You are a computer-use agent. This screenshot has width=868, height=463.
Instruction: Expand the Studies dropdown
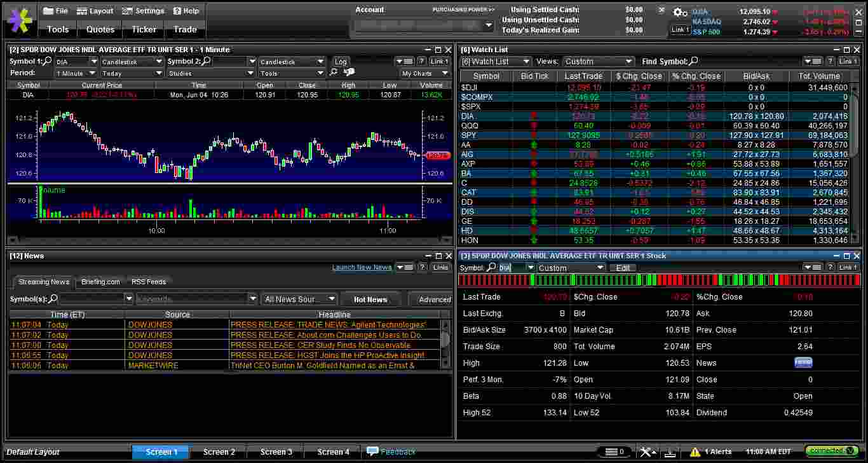250,73
